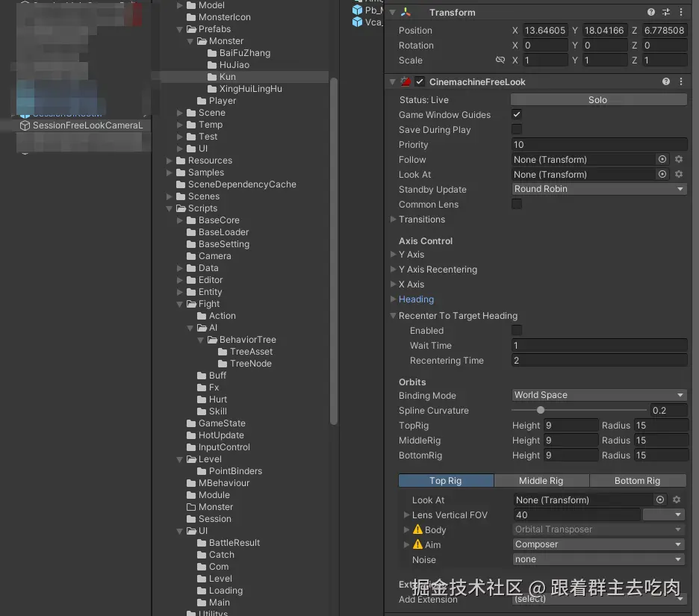Click the Pb_ prefab cube icon

357,10
